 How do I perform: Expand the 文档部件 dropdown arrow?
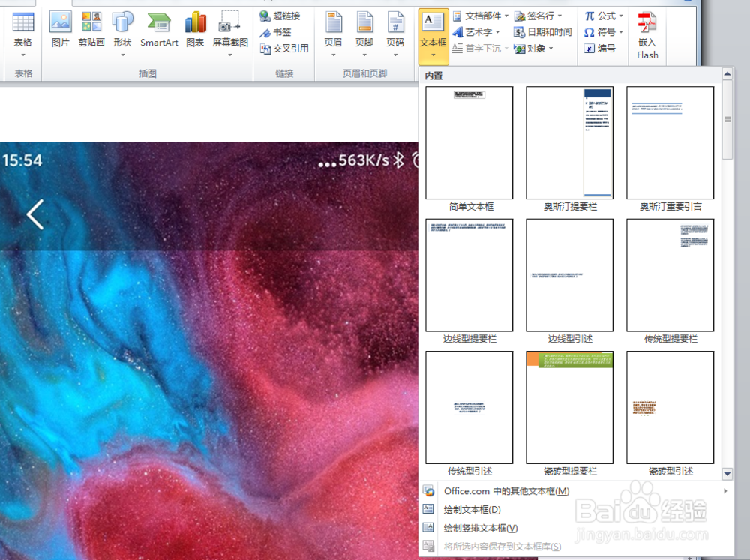506,16
